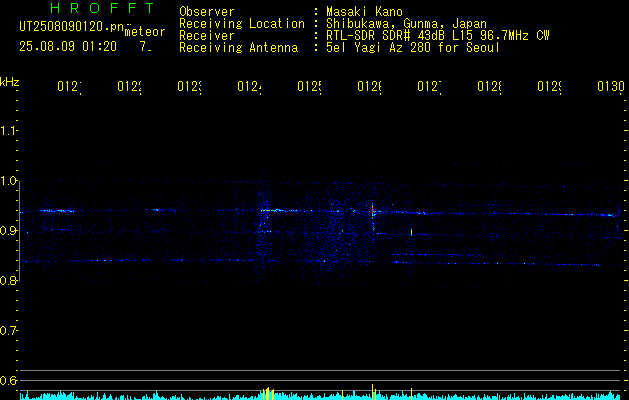
Task: Click the 0.7 frequency axis label
Action: point(8,330)
